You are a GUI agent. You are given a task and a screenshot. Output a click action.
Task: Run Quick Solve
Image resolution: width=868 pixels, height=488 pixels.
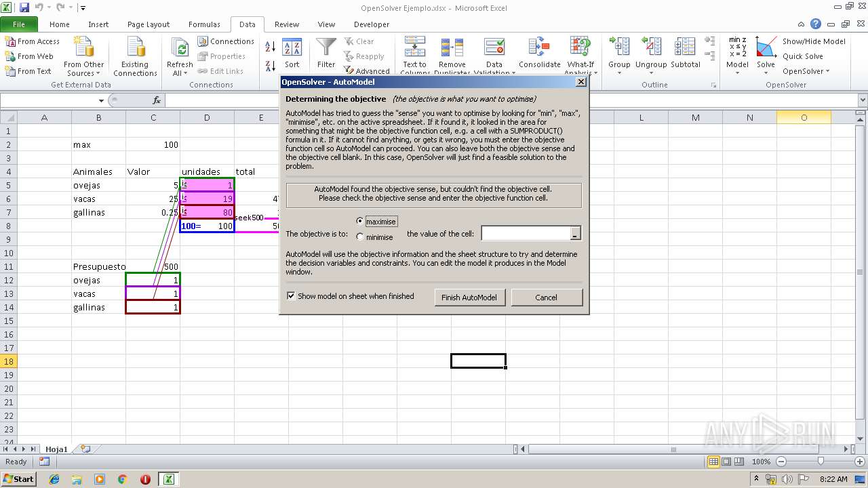pyautogui.click(x=803, y=56)
